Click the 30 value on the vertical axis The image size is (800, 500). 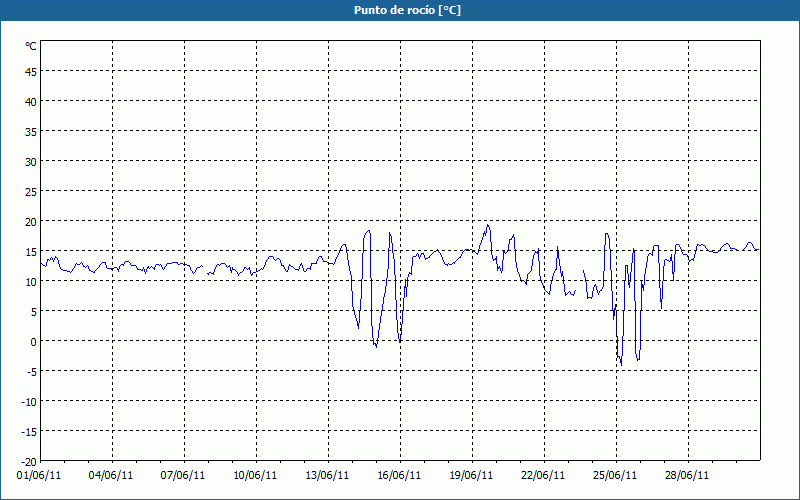31,162
